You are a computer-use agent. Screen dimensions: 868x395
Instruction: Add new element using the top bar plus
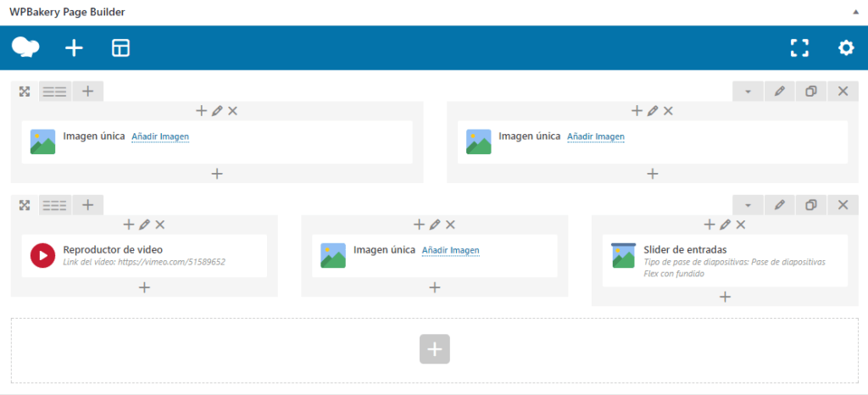(x=75, y=47)
